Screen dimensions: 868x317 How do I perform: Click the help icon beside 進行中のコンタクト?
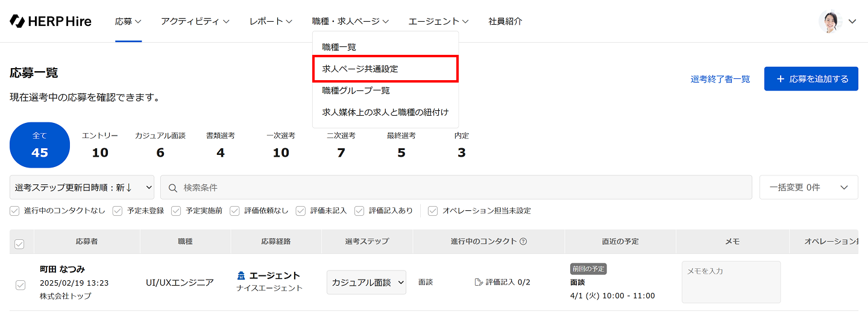pyautogui.click(x=523, y=242)
